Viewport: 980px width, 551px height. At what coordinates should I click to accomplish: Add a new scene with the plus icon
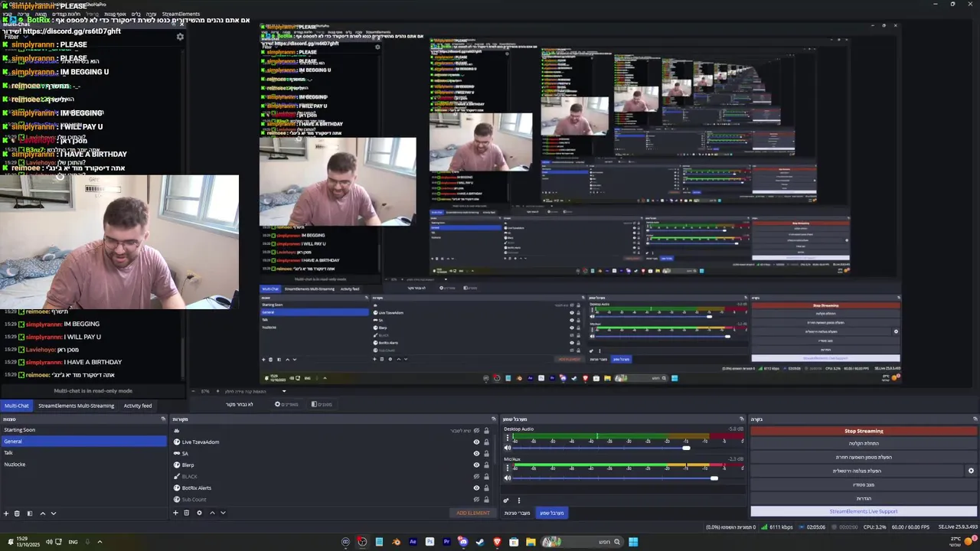pyautogui.click(x=6, y=514)
